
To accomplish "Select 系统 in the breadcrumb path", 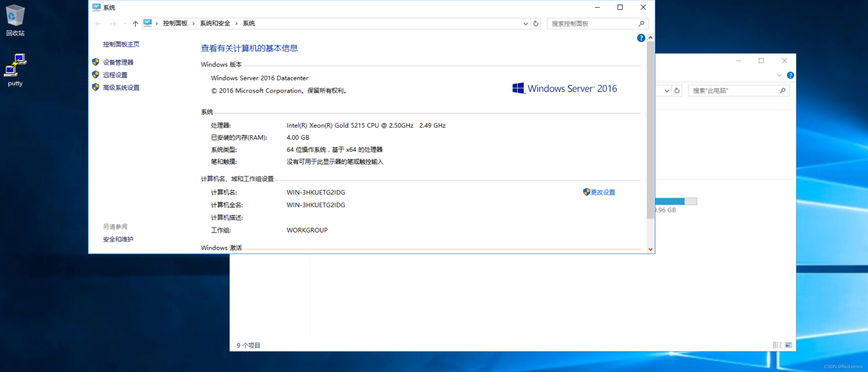I will (249, 23).
